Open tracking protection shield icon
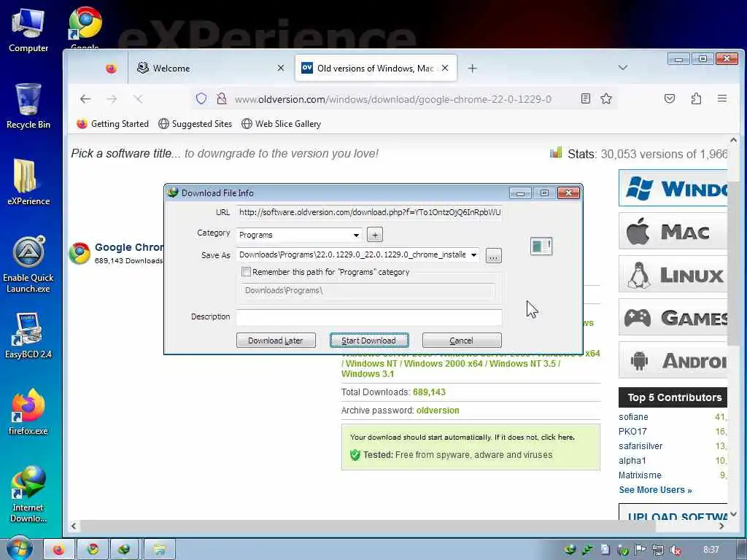Image resolution: width=747 pixels, height=560 pixels. click(x=201, y=98)
